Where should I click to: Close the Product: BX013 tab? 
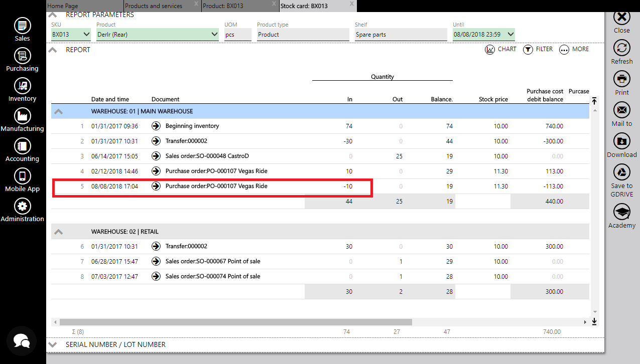click(274, 4)
